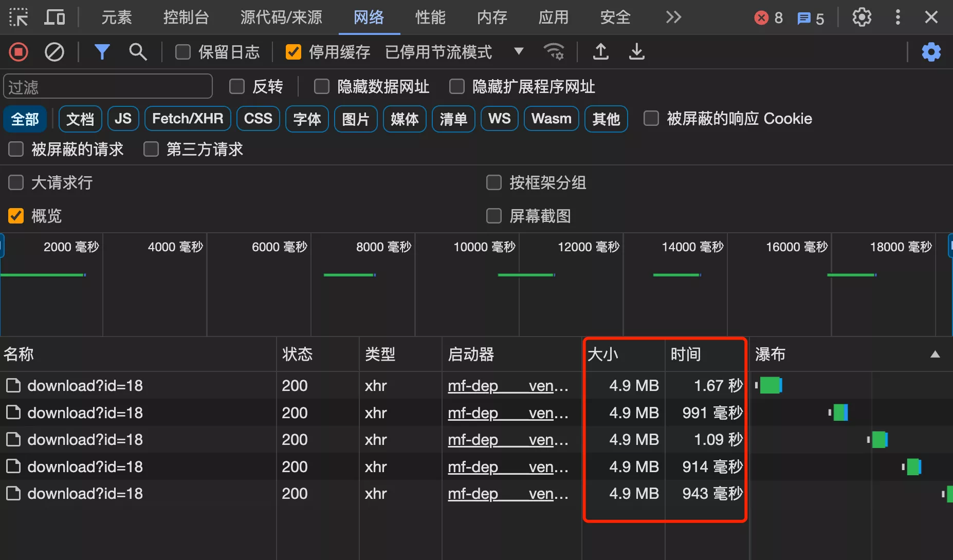The height and width of the screenshot is (560, 953).
Task: Sort by Name (名称) column header
Action: tap(138, 354)
